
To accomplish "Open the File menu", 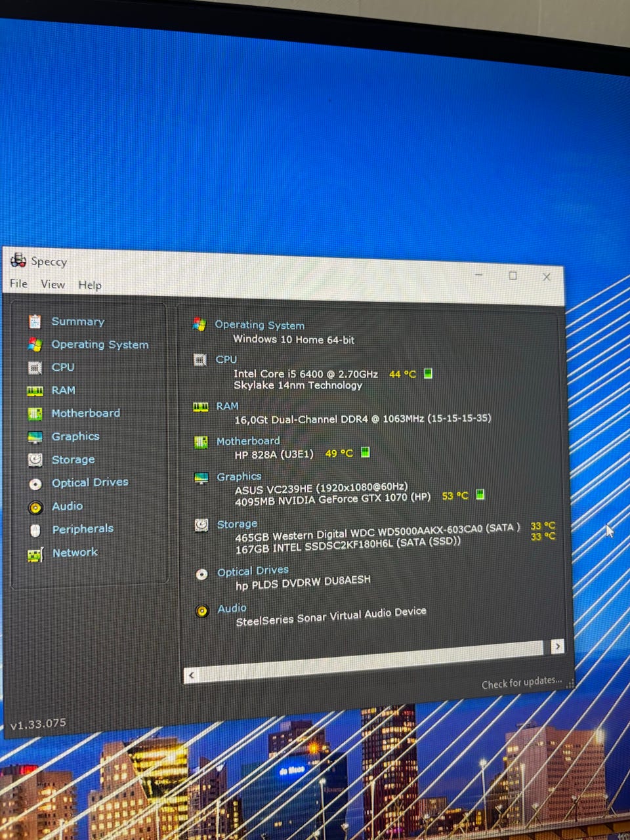I will tap(18, 283).
